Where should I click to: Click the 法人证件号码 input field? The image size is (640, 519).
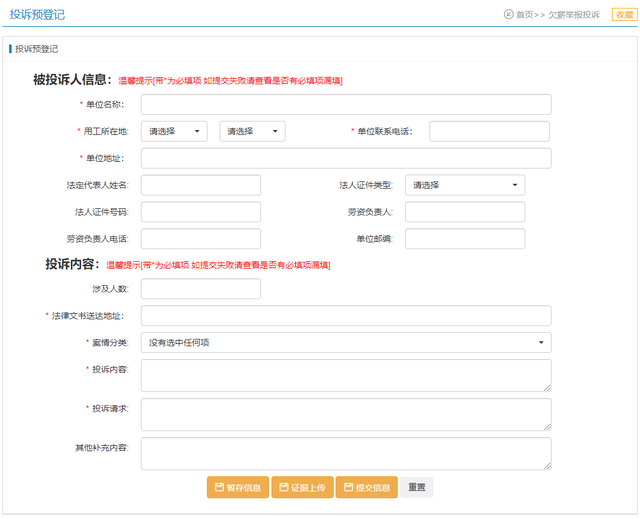201,212
